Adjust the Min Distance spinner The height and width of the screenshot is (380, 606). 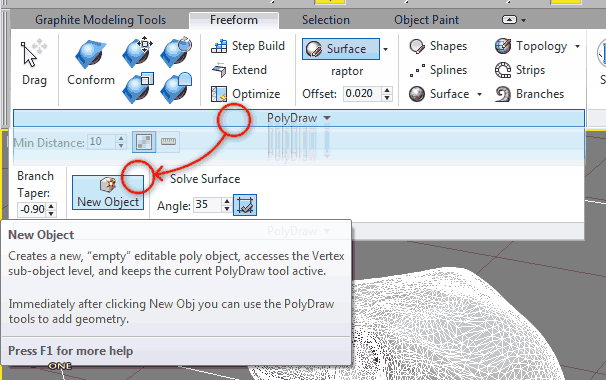tap(121, 142)
